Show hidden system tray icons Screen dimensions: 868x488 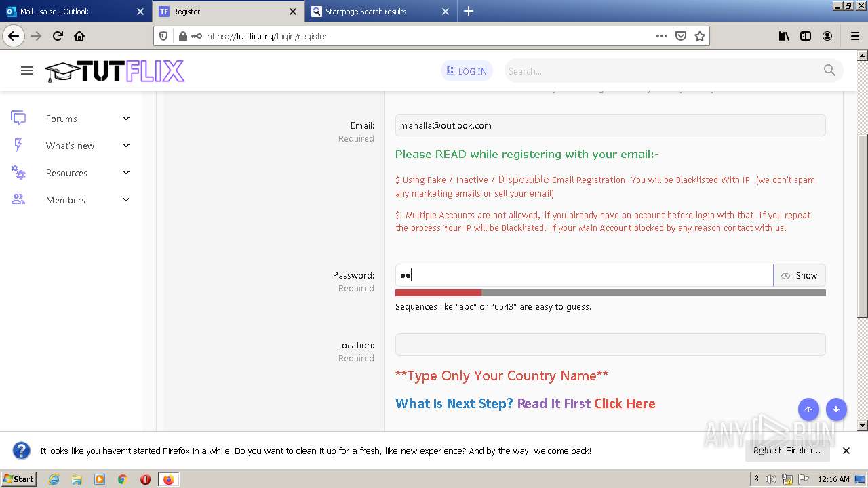click(x=757, y=479)
